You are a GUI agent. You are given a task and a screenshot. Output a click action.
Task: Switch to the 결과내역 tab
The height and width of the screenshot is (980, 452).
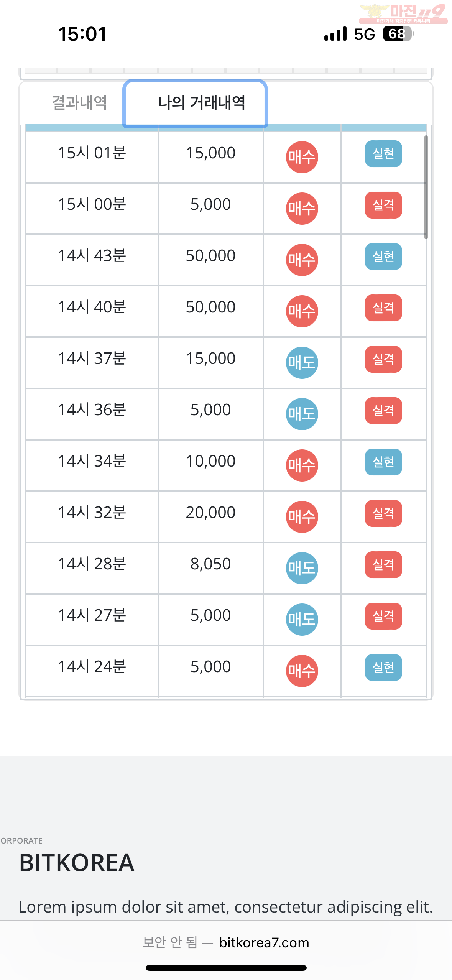tap(79, 103)
